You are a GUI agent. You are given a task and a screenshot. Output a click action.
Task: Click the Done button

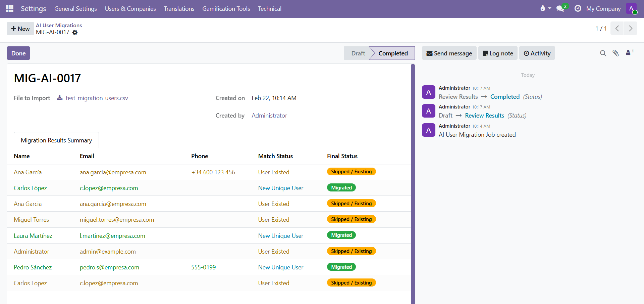click(x=18, y=53)
